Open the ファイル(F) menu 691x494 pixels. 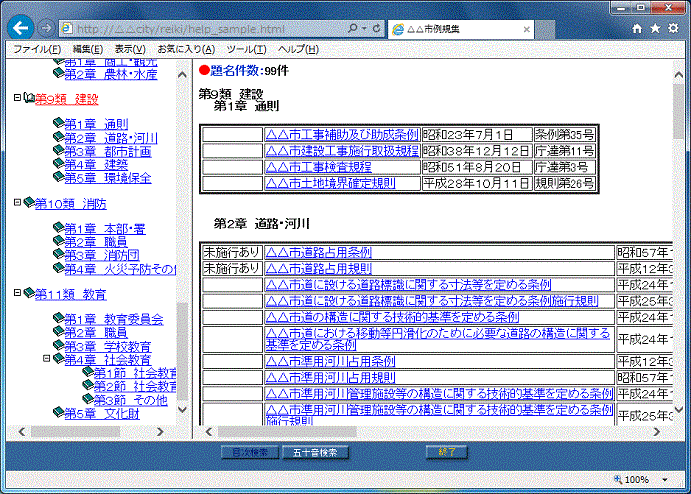click(x=37, y=49)
